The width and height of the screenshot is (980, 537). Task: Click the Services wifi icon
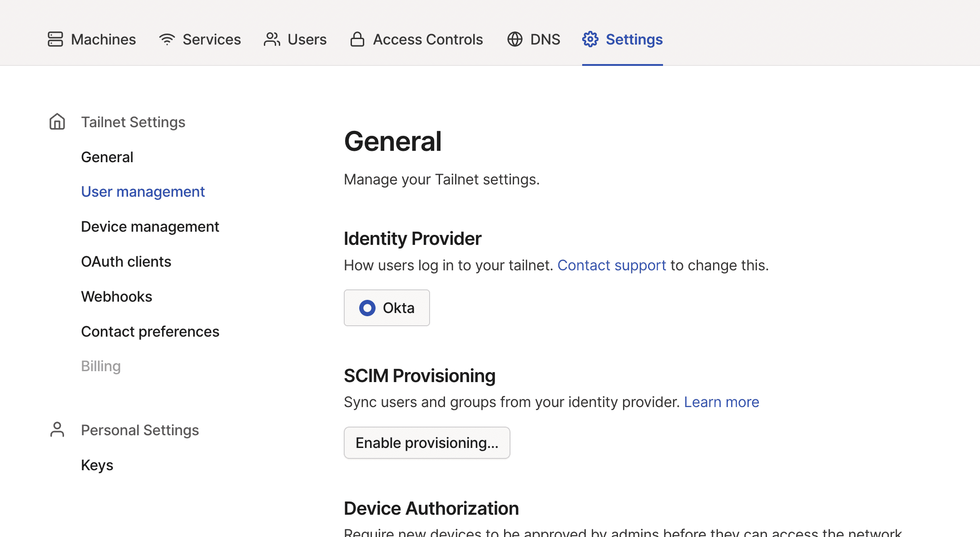(x=167, y=39)
